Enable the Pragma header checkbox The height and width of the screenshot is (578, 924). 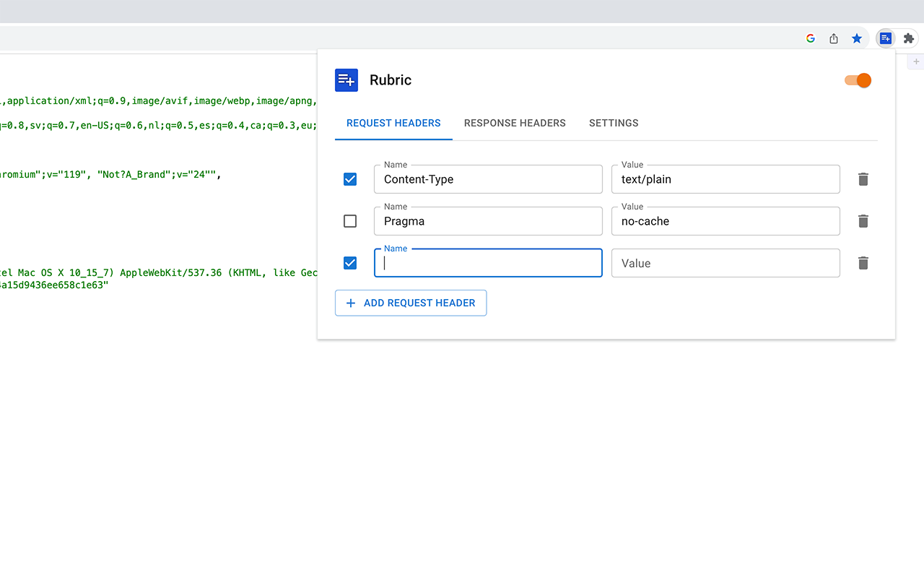[x=350, y=221]
